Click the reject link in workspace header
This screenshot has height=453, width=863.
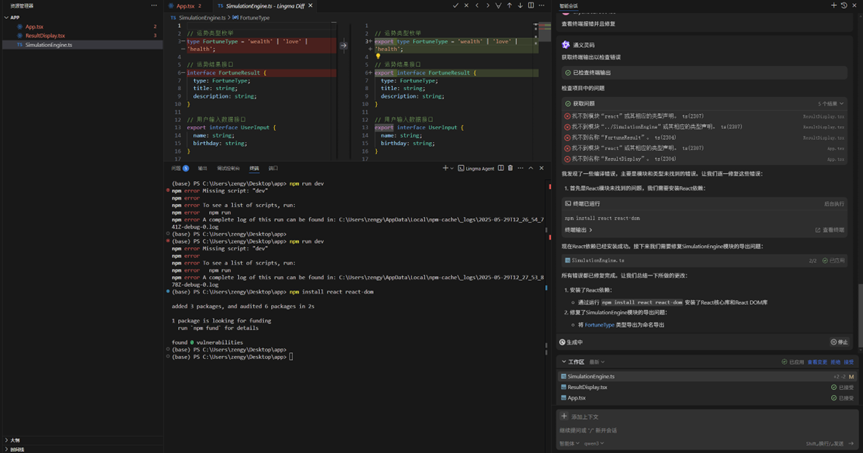click(x=835, y=362)
